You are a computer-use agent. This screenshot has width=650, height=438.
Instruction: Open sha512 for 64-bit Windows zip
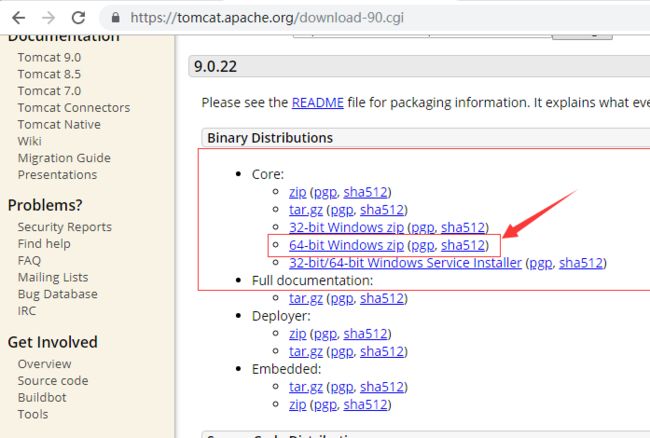click(463, 245)
